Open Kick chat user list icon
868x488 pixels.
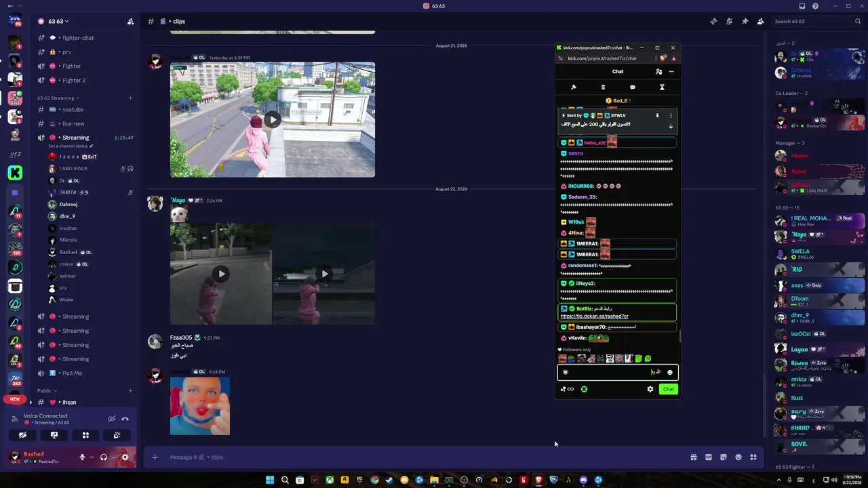[659, 72]
